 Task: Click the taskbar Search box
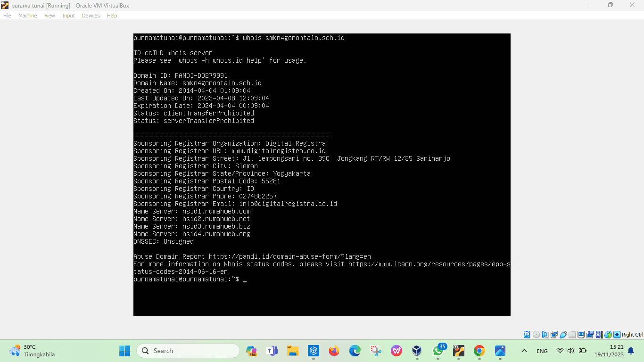coord(188,351)
